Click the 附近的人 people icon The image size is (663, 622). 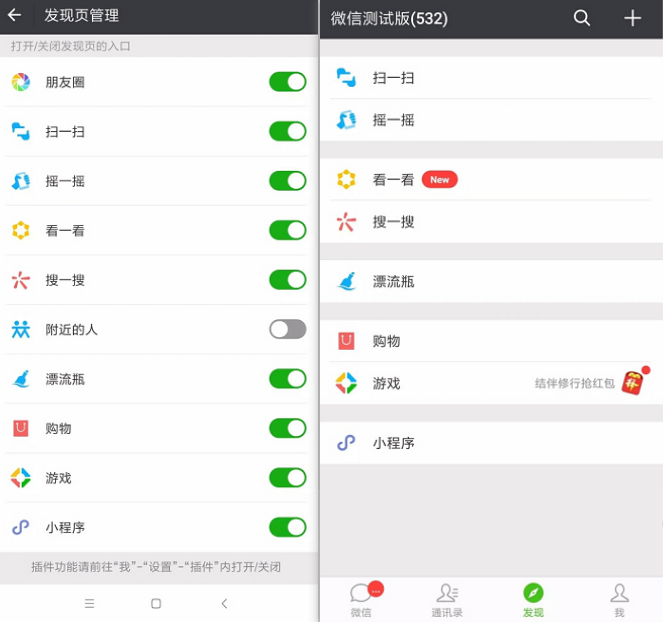point(21,329)
